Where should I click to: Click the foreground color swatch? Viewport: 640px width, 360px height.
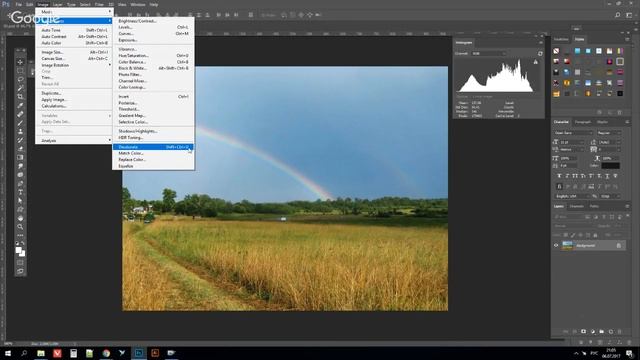(x=18, y=250)
